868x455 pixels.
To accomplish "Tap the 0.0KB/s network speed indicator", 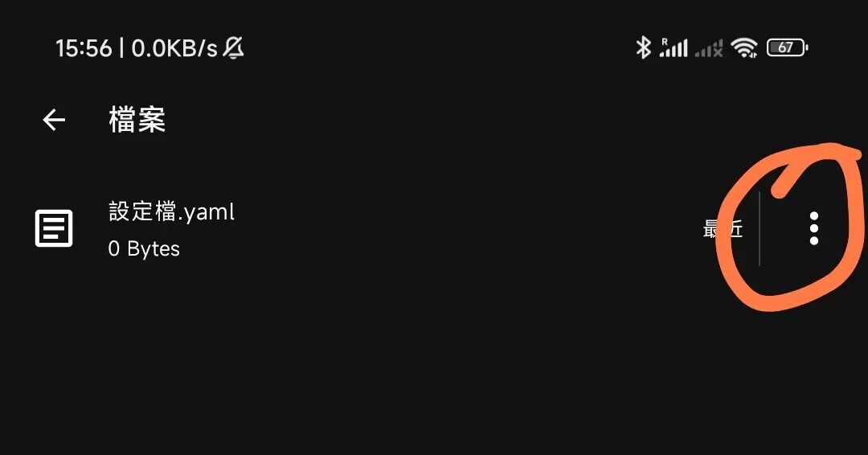I will pos(174,48).
